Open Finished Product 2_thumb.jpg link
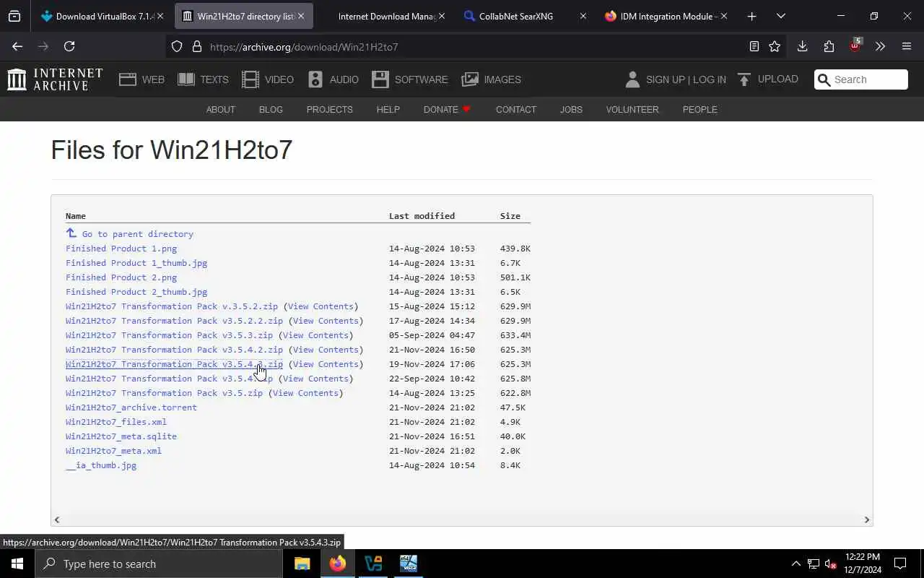Screen dimensions: 924x578 pyautogui.click(x=136, y=292)
